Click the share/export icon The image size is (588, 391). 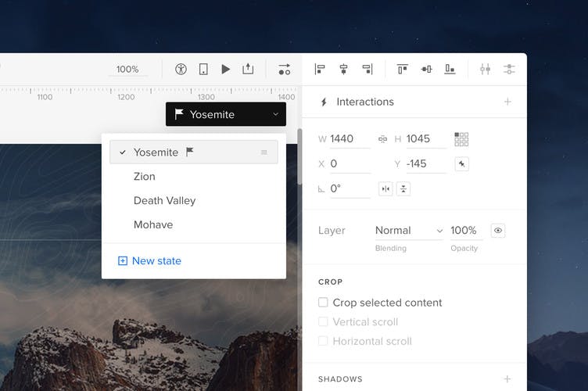[248, 69]
